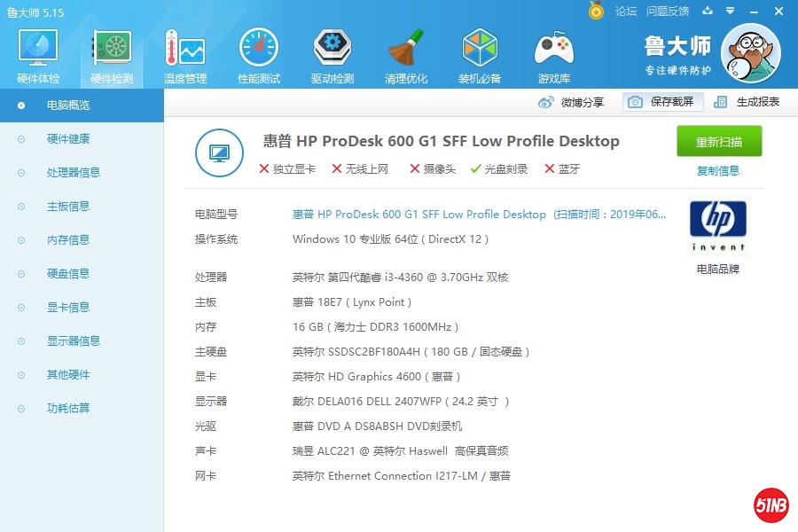Viewport: 798px width, 532px height.
Task: Select the 温度管理 thermometer icon
Action: point(184,55)
